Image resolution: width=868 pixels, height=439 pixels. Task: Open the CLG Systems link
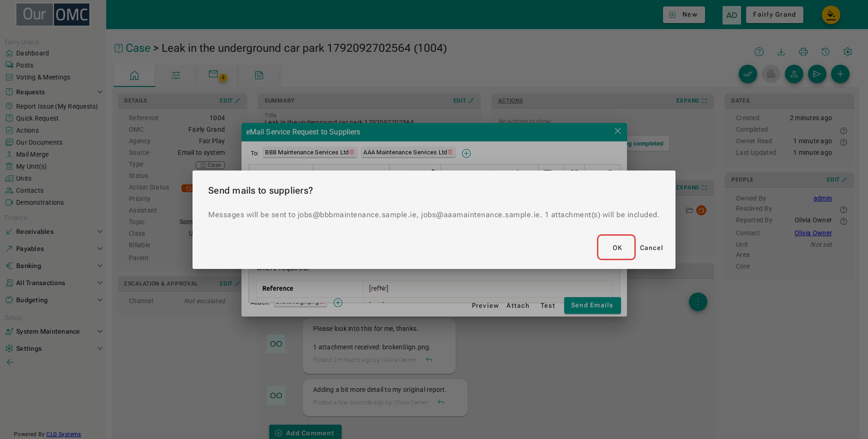coord(64,434)
